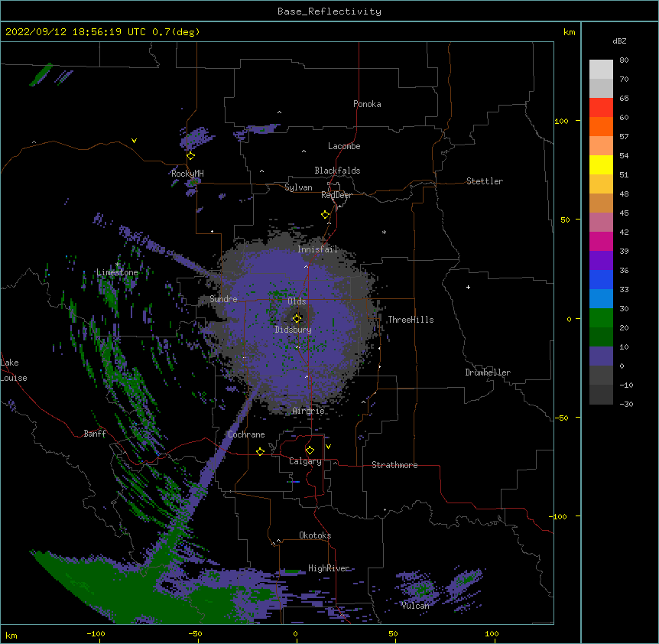This screenshot has width=659, height=644.
Task: Click the yellow diamond marker above Calgary label
Action: click(310, 450)
